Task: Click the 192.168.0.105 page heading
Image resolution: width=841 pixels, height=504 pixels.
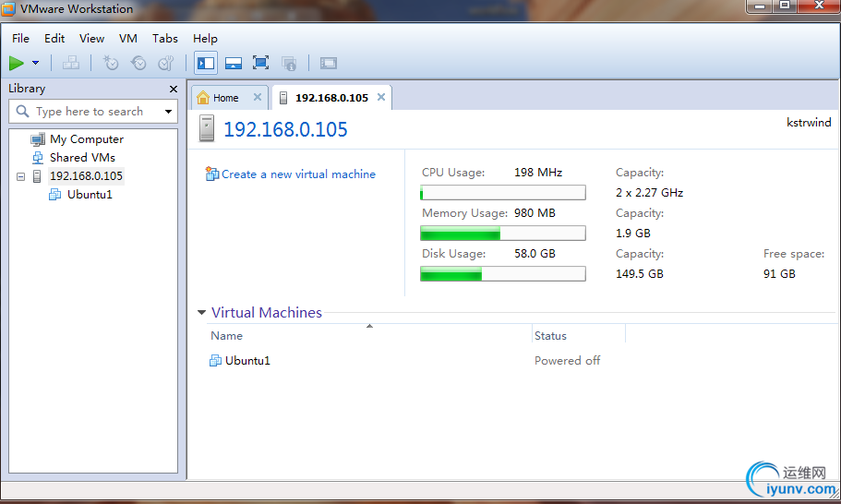Action: click(285, 129)
